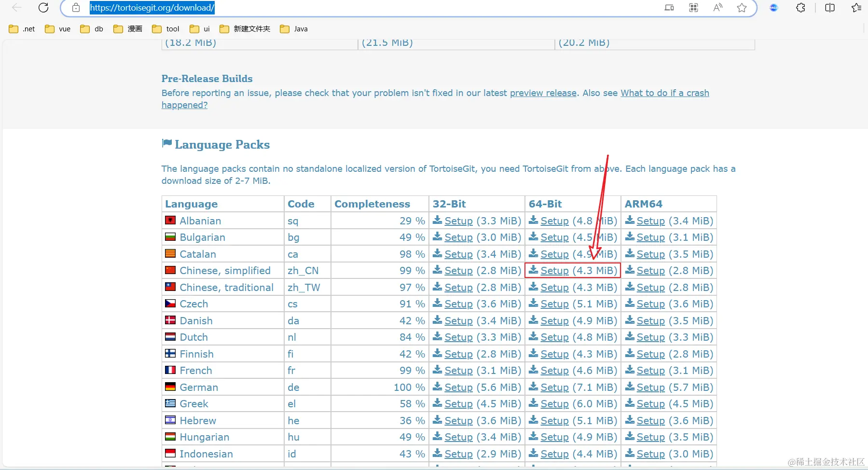Download Chinese simplified ARM64 Setup
This screenshot has height=470, width=868.
tap(651, 271)
